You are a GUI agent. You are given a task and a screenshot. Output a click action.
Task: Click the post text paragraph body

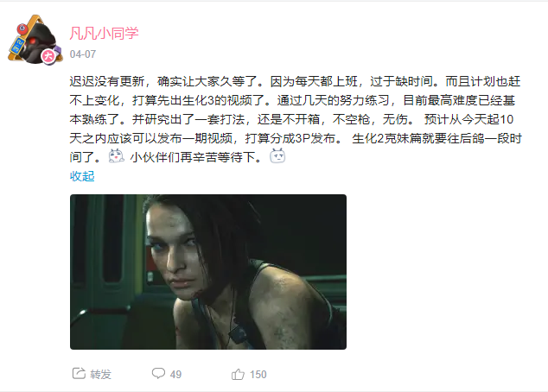(x=296, y=119)
